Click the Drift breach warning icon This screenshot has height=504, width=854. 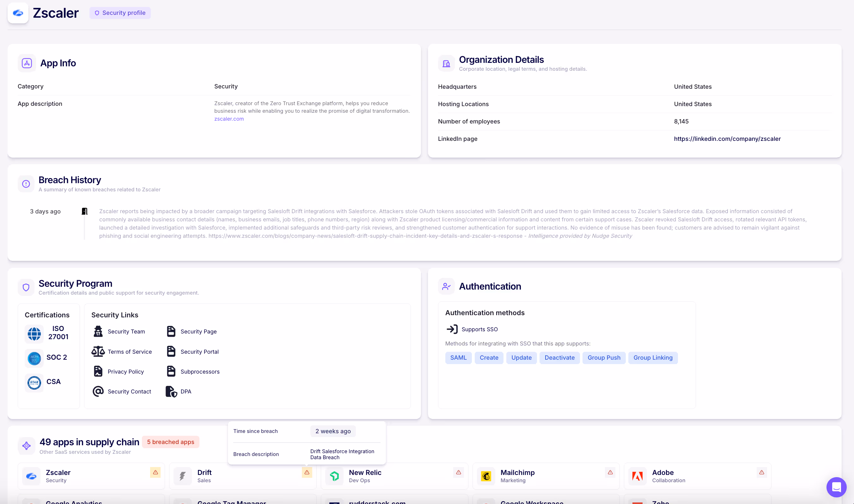tap(307, 472)
